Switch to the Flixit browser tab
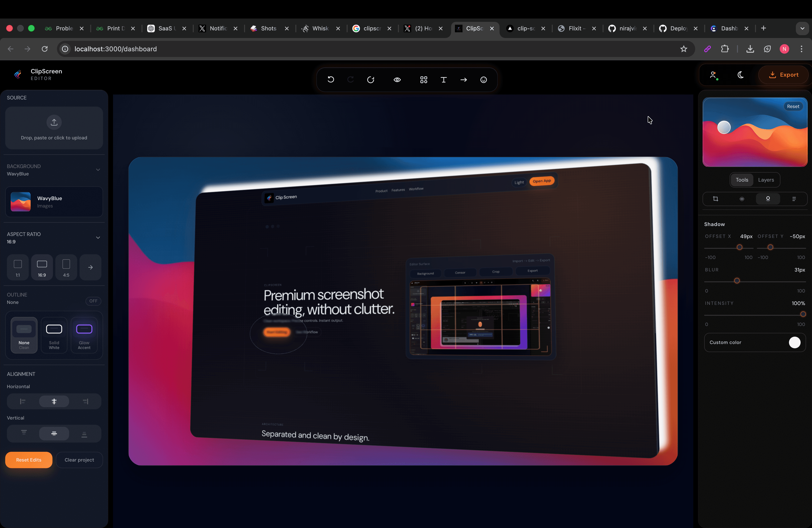This screenshot has width=812, height=528. click(x=577, y=28)
